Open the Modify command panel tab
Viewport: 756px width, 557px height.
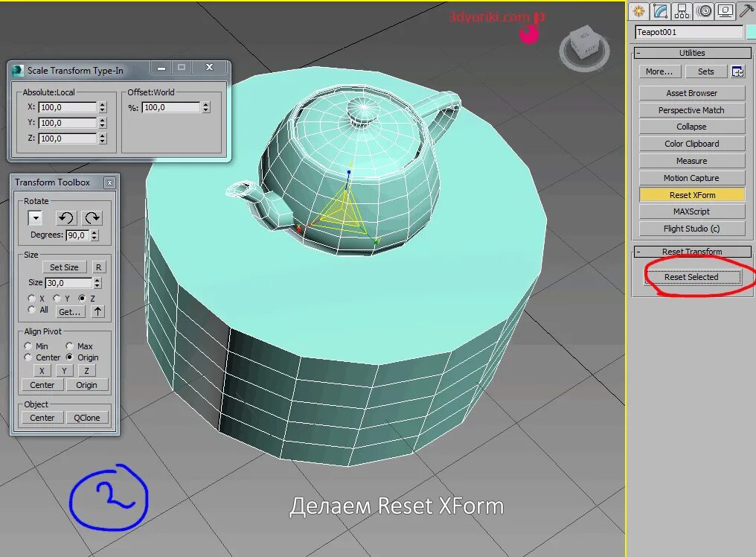coord(661,11)
